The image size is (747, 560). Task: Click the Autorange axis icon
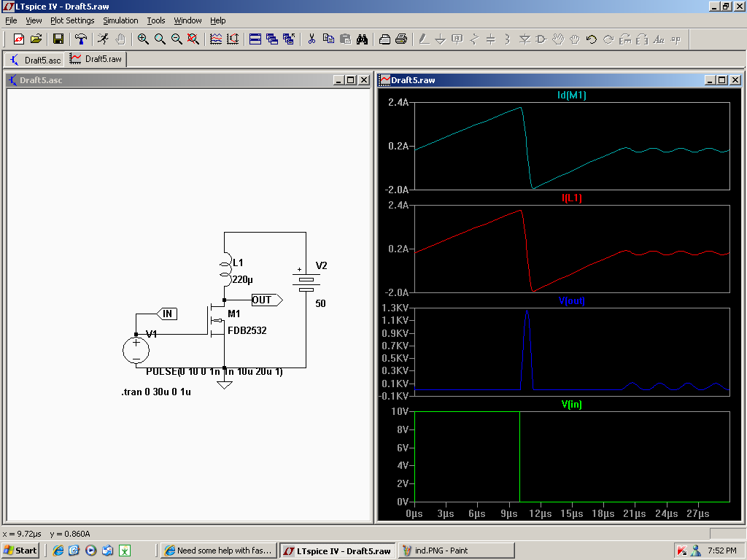tap(233, 39)
